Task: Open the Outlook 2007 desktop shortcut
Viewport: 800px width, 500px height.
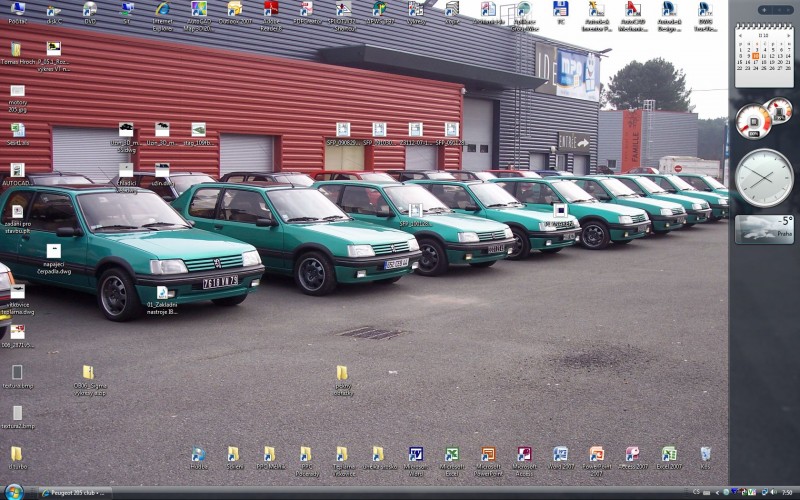Action: (x=234, y=10)
